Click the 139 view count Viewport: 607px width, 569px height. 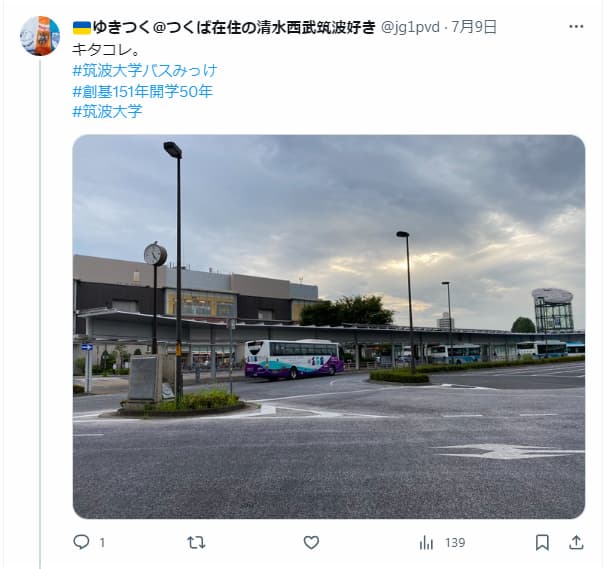point(455,543)
